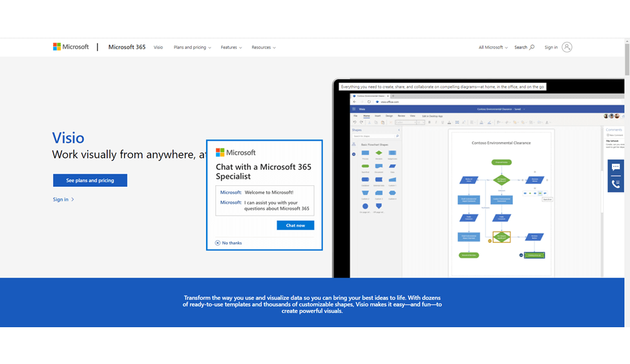Go to the Visio navigation link
This screenshot has height=364, width=630.
pyautogui.click(x=158, y=47)
